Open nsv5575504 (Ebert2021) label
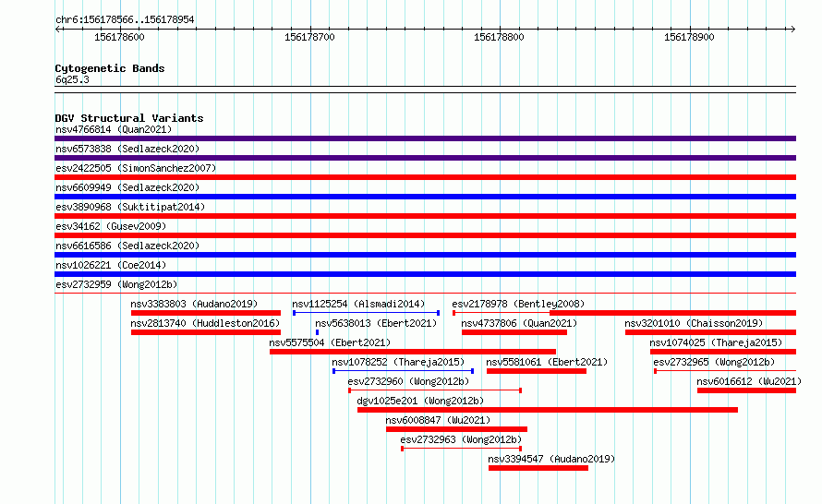Image resolution: width=822 pixels, height=504 pixels. (330, 342)
